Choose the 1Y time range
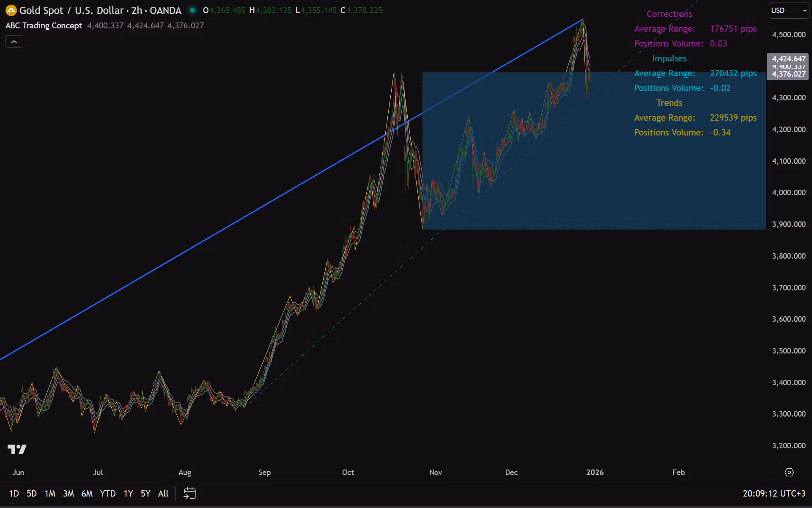The height and width of the screenshot is (508, 812). pyautogui.click(x=128, y=494)
